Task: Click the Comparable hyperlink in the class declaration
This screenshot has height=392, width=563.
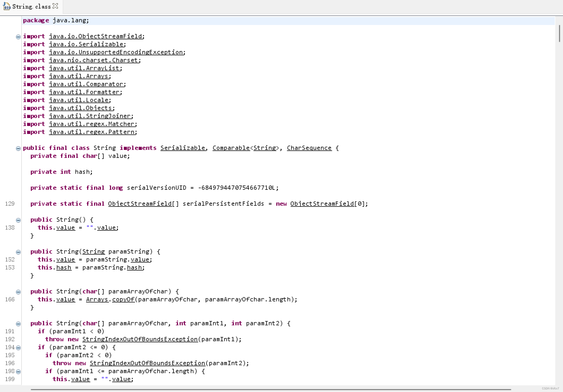Action: (x=231, y=148)
